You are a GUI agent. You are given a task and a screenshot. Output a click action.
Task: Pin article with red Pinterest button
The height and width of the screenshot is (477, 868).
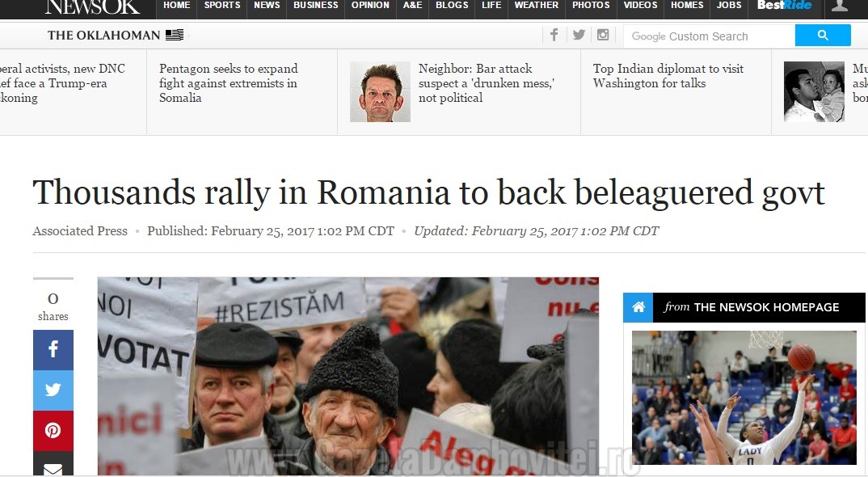point(53,430)
